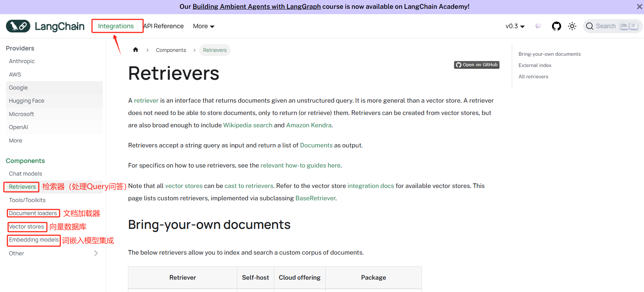
Task: Open relevant how-to guides here link
Action: click(300, 165)
